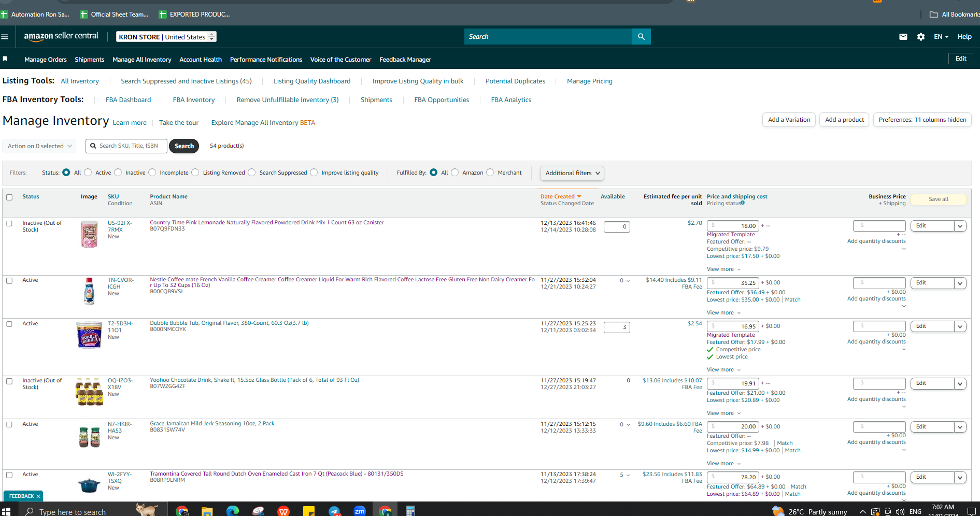Select the Active status radio button
This screenshot has height=516, width=980.
88,173
